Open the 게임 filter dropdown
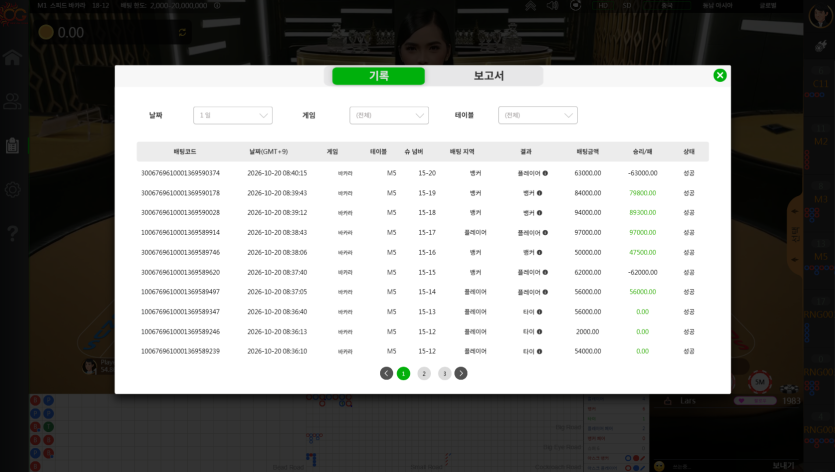The width and height of the screenshot is (835, 472). click(x=389, y=115)
